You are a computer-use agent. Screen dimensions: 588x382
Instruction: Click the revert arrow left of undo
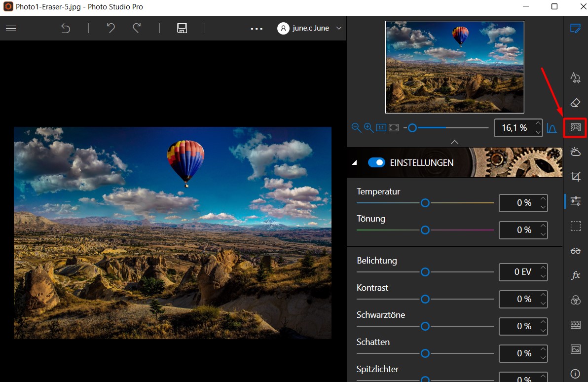point(66,28)
